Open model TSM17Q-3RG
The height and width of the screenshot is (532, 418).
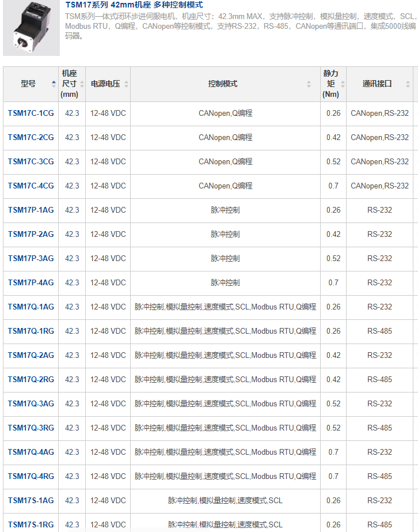(31, 428)
